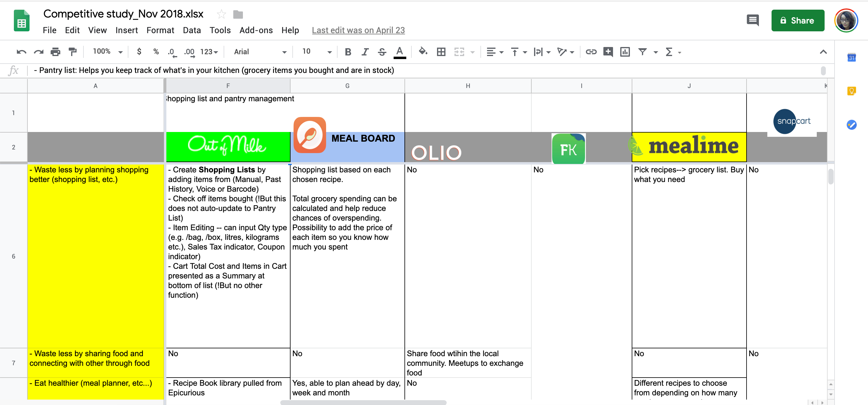Toggle italic formatting
This screenshot has height=405, width=868.
pyautogui.click(x=365, y=52)
